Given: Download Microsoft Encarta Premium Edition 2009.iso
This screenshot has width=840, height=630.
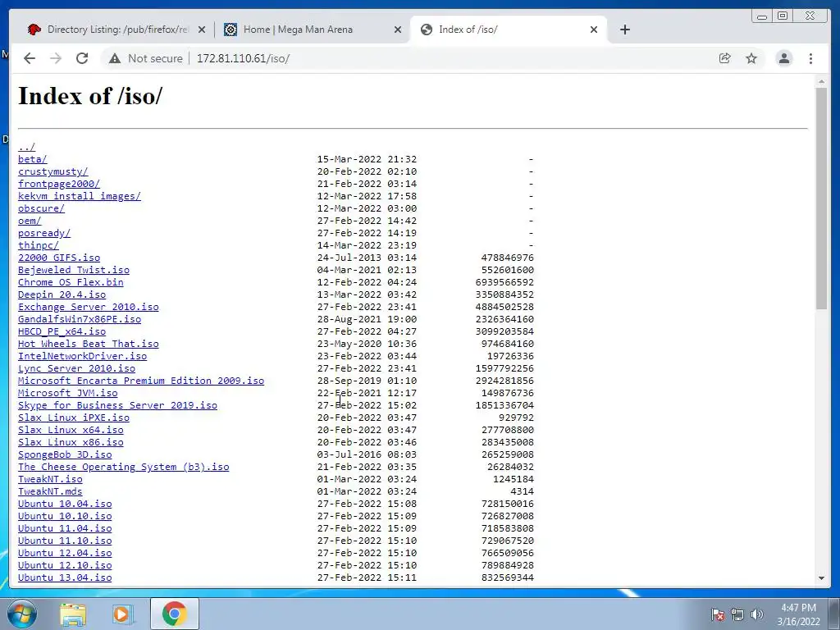Looking at the screenshot, I should point(141,381).
